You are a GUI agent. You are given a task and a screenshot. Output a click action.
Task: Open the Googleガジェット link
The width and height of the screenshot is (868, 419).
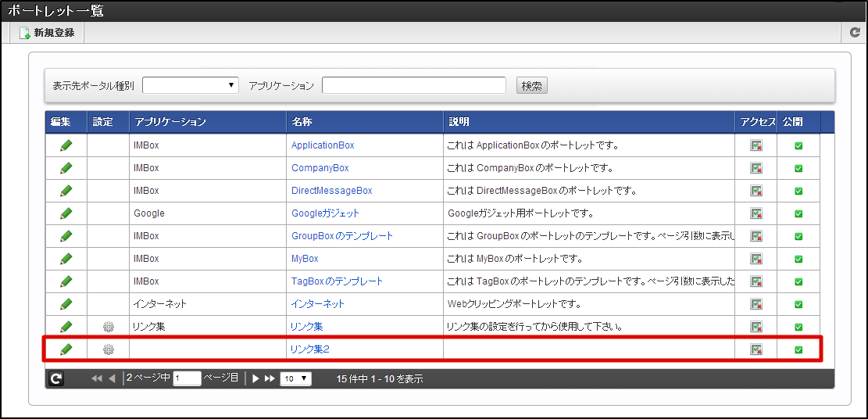point(325,213)
